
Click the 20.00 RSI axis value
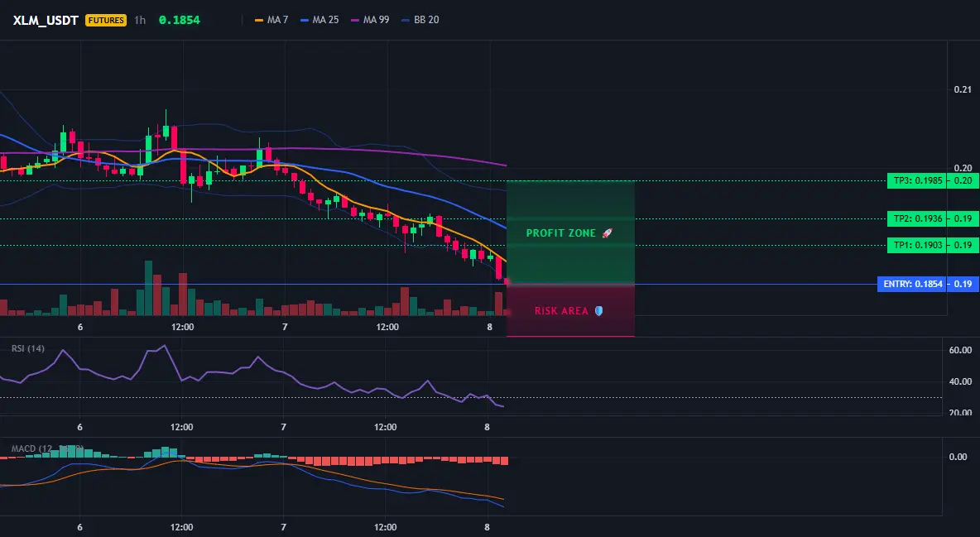[960, 412]
